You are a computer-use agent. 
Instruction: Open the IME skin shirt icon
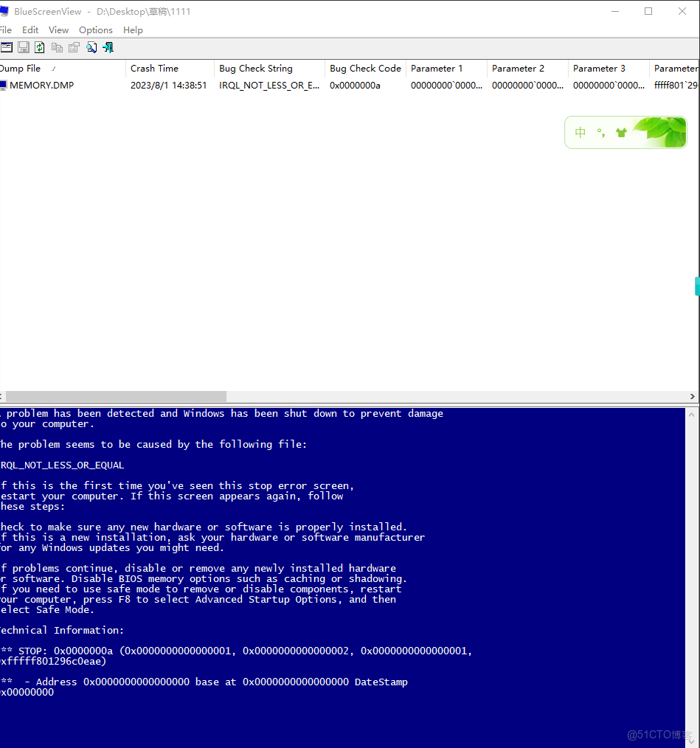tap(621, 133)
